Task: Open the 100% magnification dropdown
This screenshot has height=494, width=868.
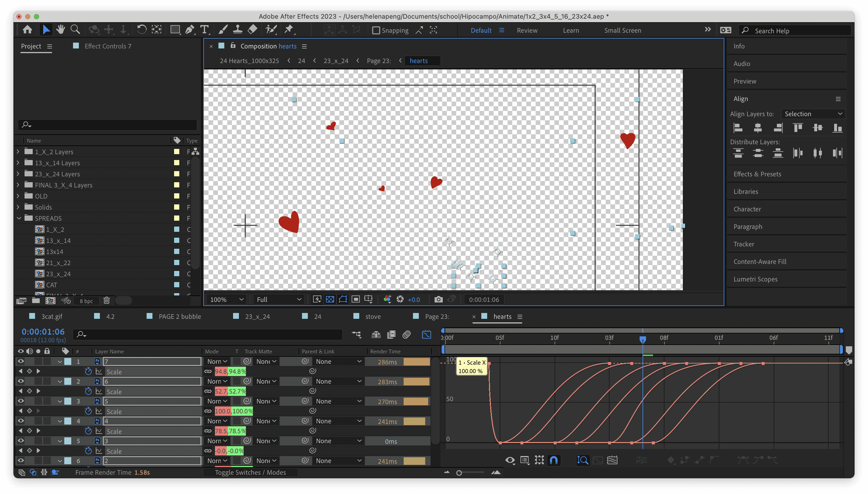Action: pos(227,299)
